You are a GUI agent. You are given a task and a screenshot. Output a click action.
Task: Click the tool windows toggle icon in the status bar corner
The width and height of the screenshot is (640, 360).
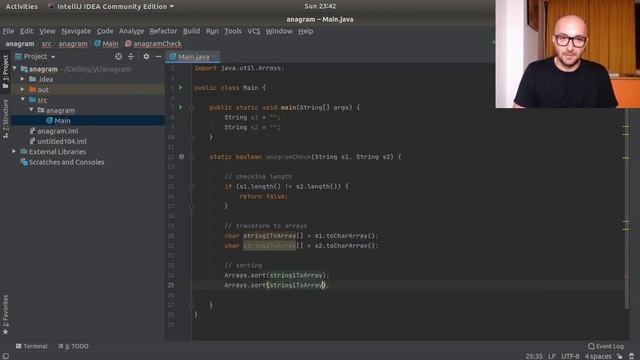pos(5,356)
